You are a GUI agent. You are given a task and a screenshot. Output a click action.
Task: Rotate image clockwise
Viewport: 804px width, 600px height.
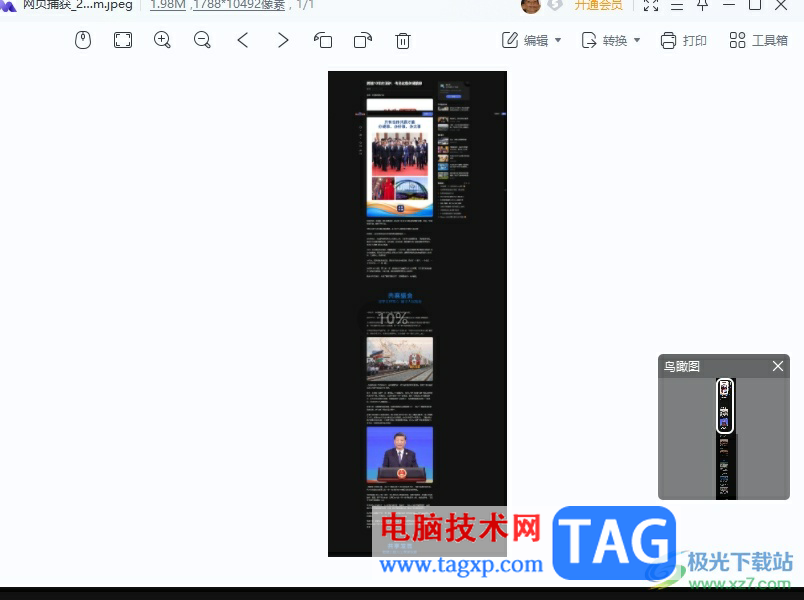click(x=363, y=40)
